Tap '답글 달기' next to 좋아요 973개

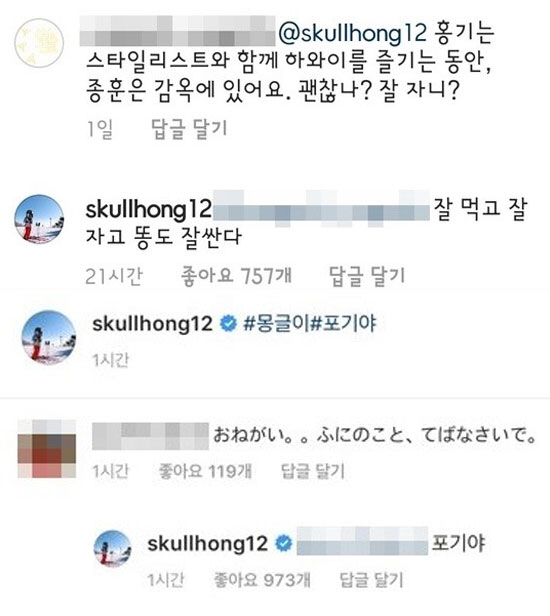[372, 579]
